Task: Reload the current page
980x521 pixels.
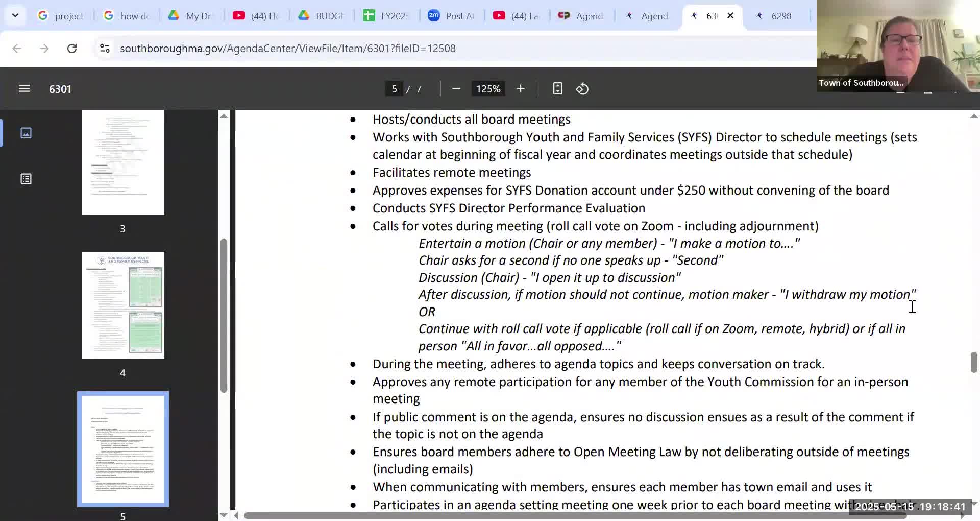Action: coord(72,49)
